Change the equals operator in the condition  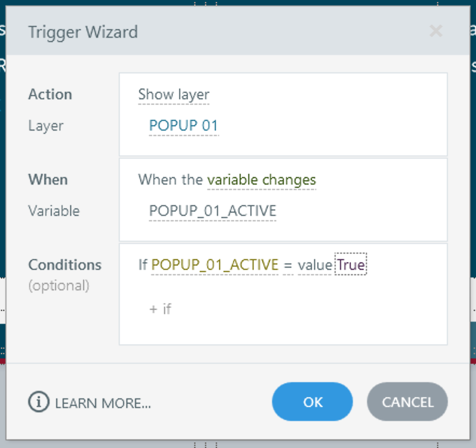288,265
